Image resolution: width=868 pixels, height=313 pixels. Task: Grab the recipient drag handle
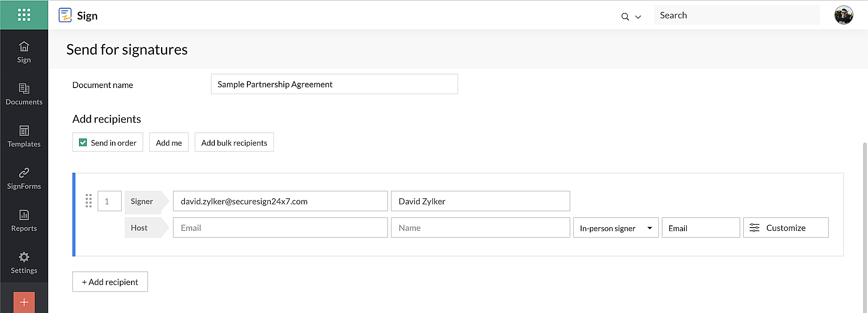coord(89,201)
